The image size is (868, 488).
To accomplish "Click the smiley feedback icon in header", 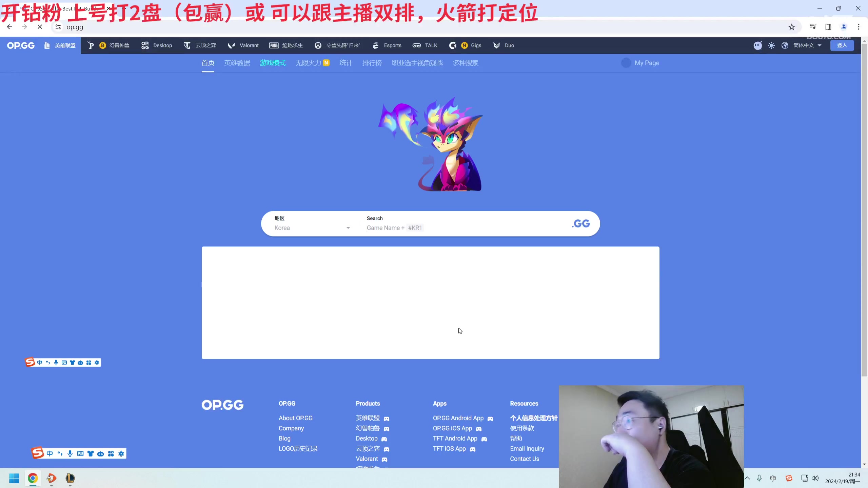I will click(x=757, y=45).
